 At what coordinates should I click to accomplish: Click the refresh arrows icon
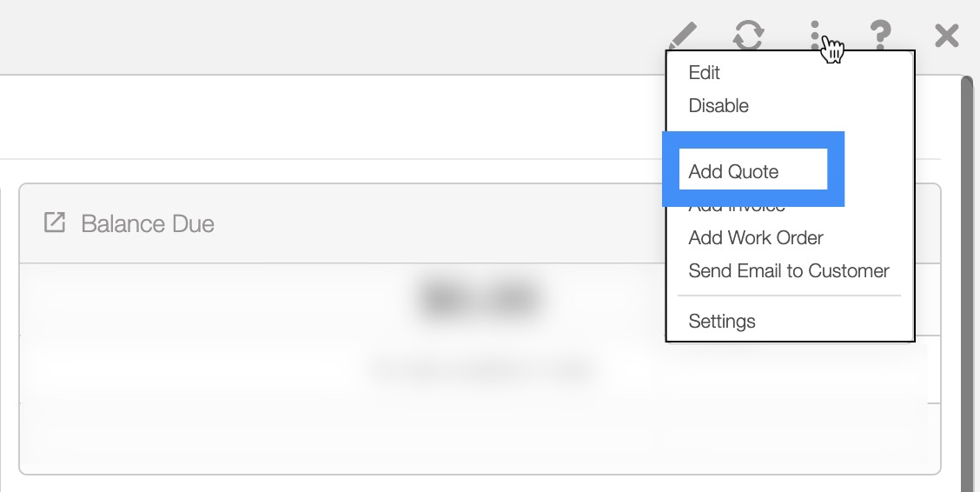[x=748, y=36]
